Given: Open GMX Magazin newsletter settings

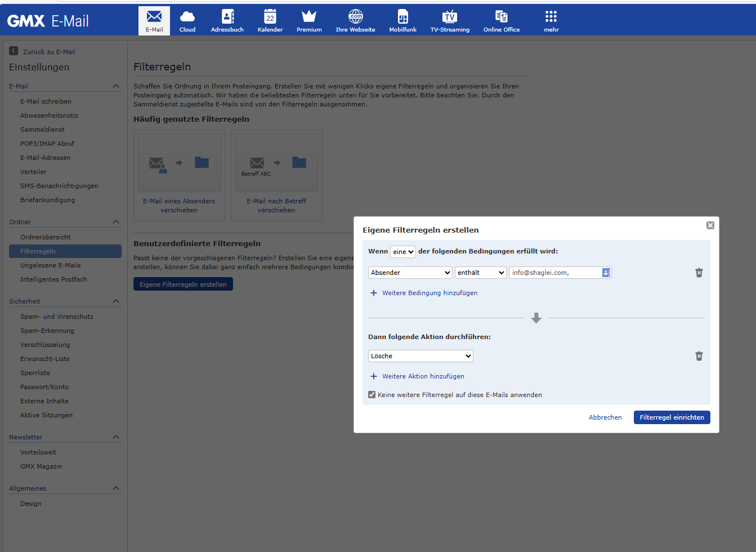Looking at the screenshot, I should (x=41, y=466).
